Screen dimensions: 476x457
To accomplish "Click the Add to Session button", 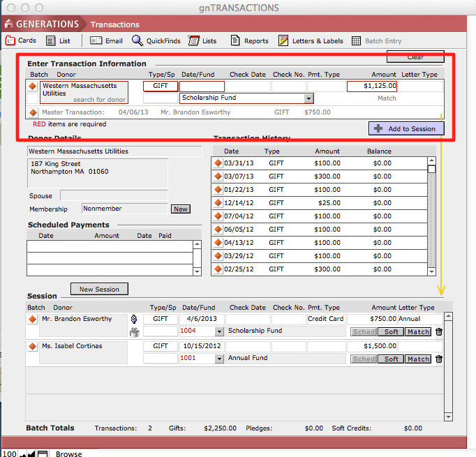I will click(406, 128).
